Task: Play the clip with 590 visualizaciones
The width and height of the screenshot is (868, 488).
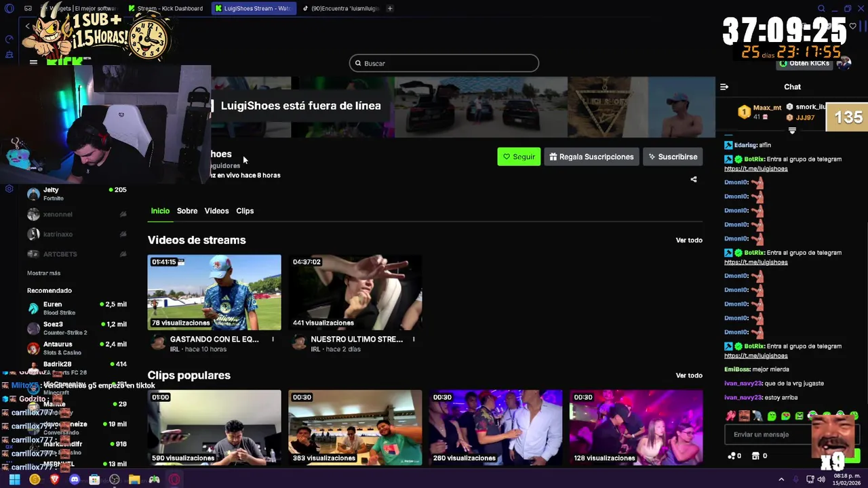Action: (214, 428)
